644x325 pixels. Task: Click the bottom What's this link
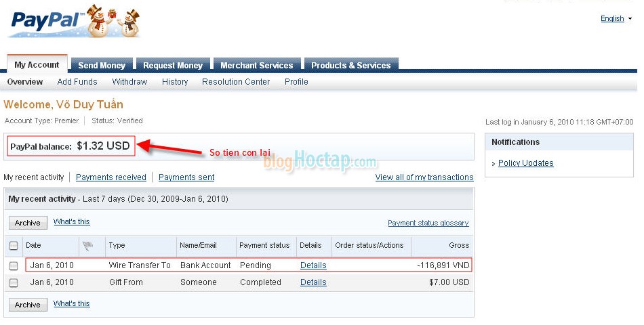point(71,303)
